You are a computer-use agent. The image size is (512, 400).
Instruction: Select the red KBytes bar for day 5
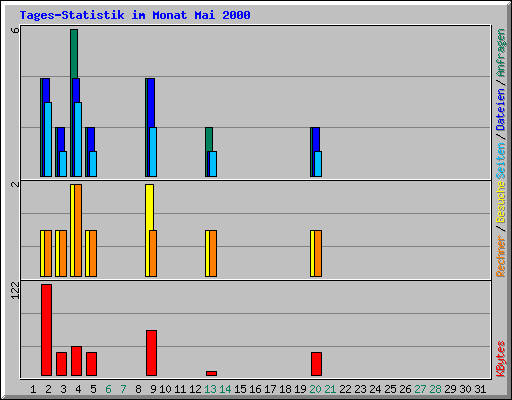(91, 364)
